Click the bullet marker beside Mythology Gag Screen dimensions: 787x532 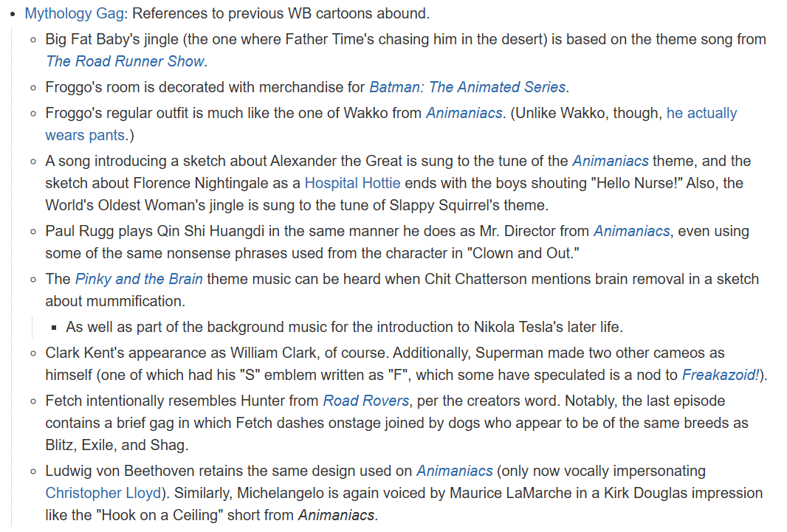click(x=13, y=14)
